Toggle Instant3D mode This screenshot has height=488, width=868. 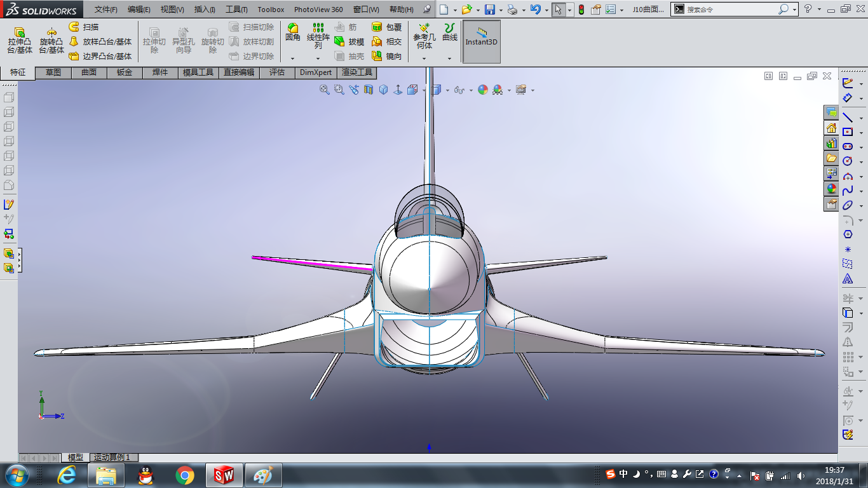[482, 41]
